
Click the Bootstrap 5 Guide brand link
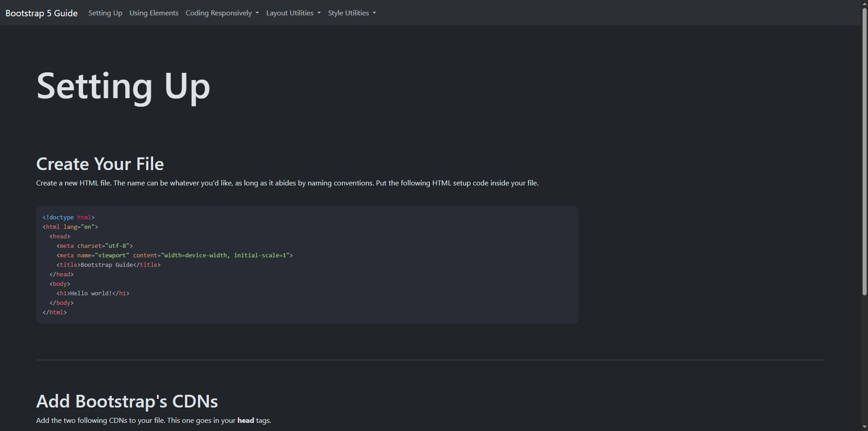[42, 13]
